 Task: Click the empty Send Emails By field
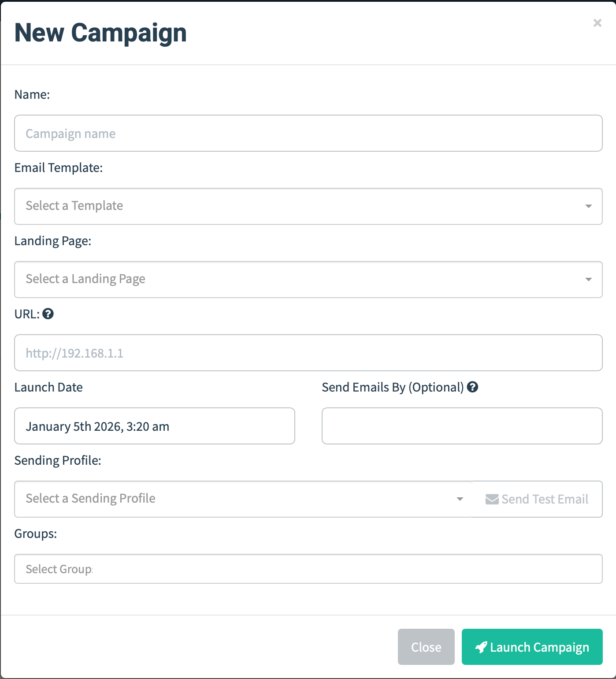point(462,426)
